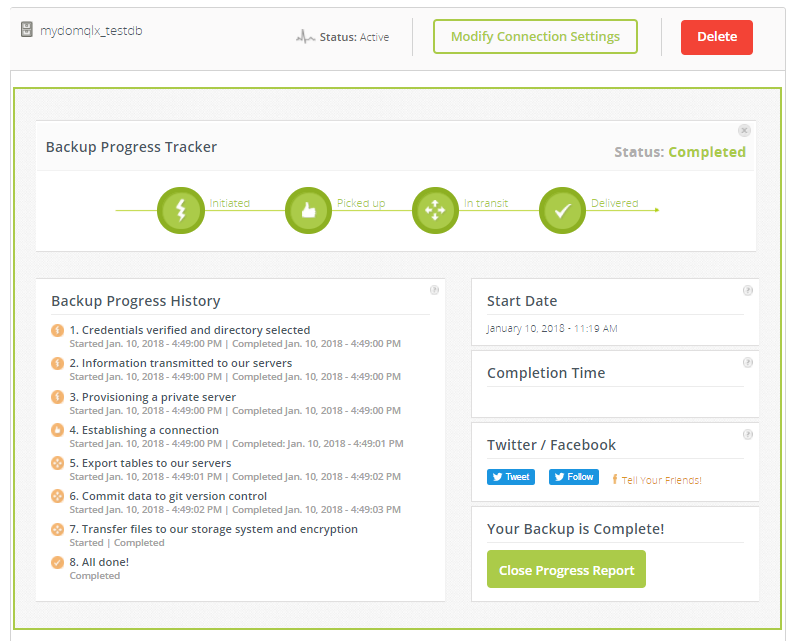Click the In transit arrows stage icon
The width and height of the screenshot is (795, 641).
click(x=435, y=210)
